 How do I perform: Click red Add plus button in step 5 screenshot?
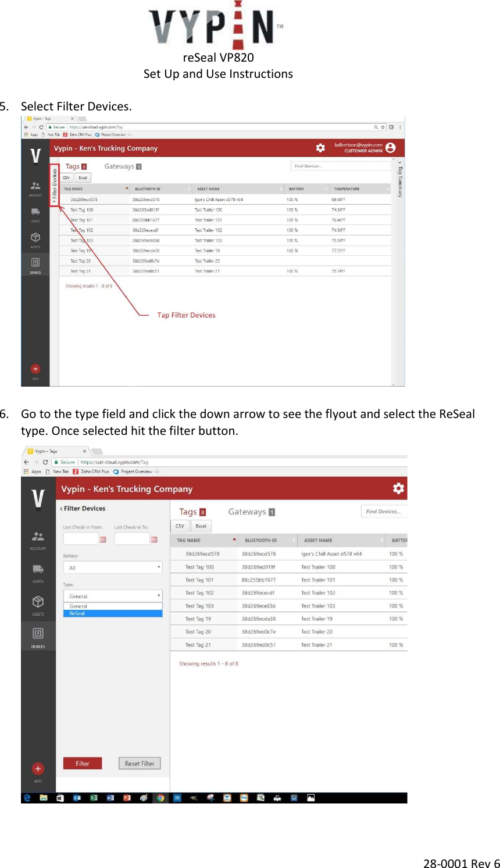pos(35,369)
